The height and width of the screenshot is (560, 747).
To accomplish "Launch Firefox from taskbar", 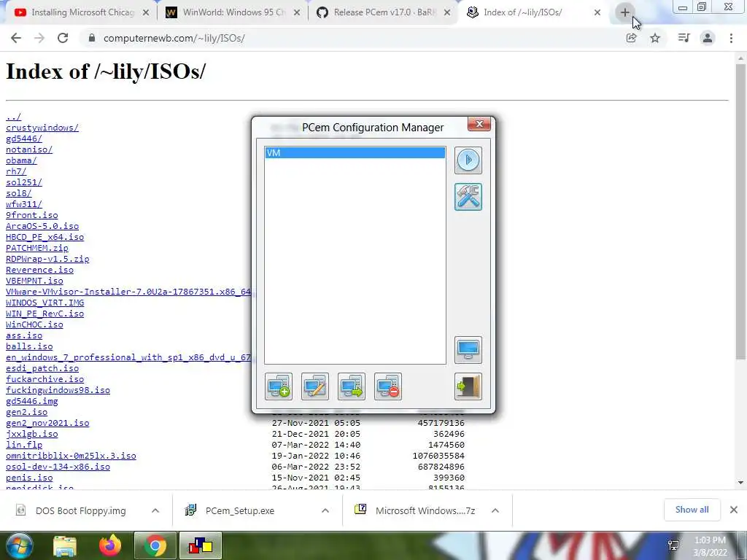I will 110,547.
